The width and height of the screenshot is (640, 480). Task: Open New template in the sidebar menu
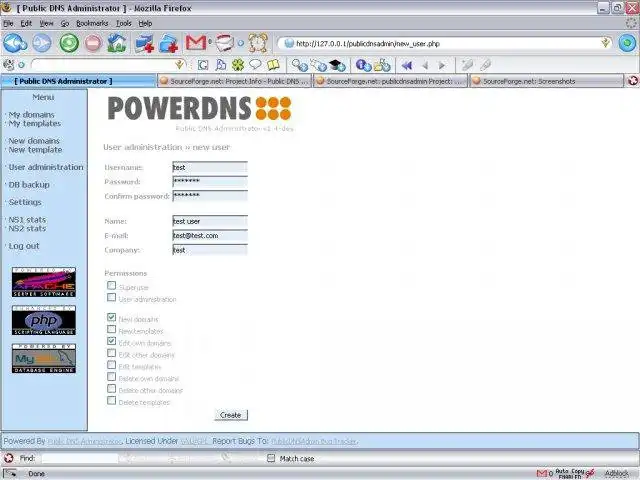[36, 150]
